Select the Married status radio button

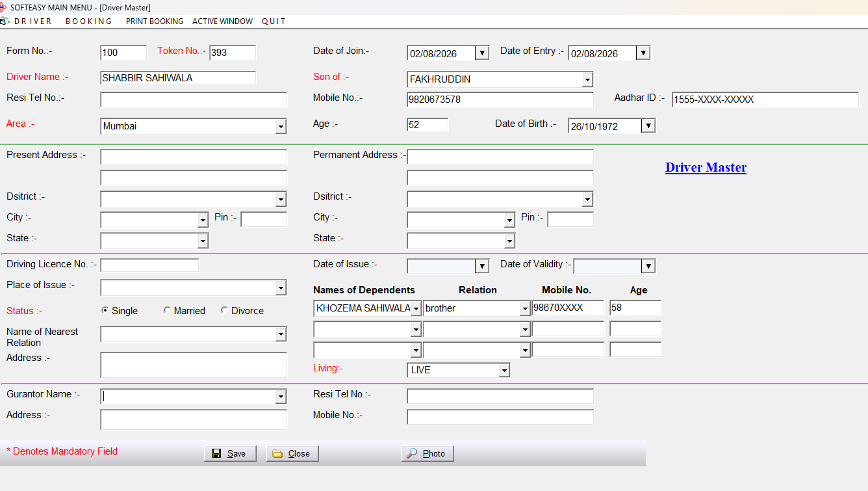tap(167, 311)
